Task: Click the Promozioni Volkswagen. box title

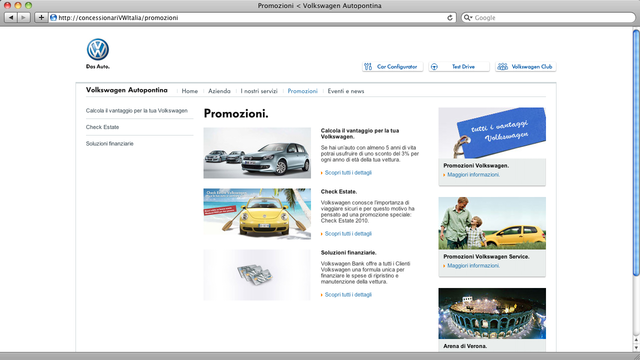Action: [476, 166]
